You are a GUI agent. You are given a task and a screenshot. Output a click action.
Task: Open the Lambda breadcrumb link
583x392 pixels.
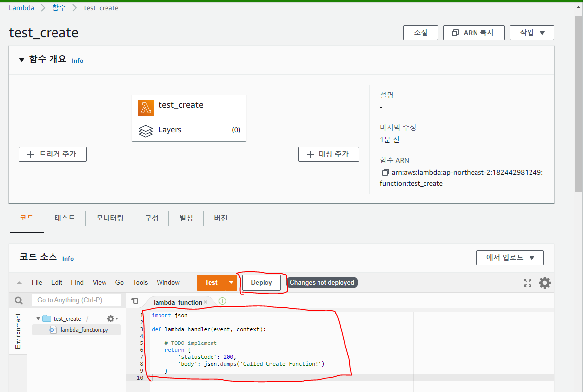tap(22, 8)
